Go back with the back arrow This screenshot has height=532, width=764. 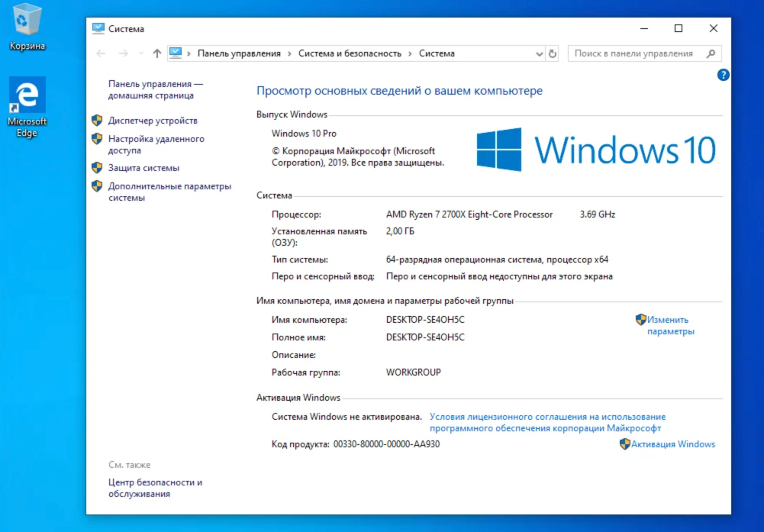pos(101,53)
